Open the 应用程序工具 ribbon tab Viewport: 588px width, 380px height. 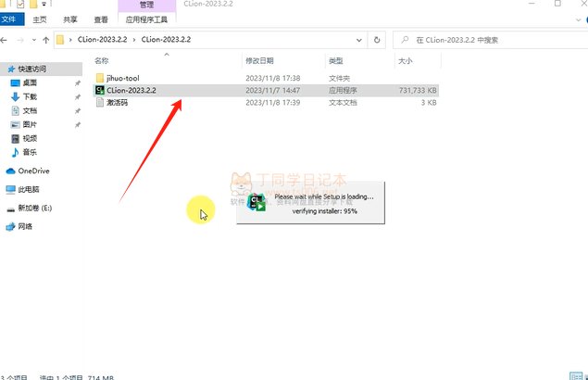tap(146, 19)
